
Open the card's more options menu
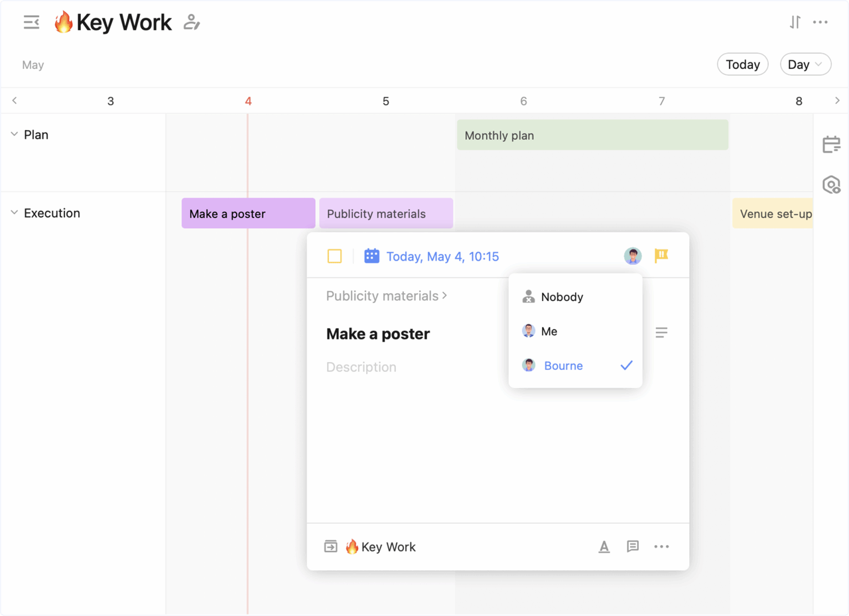click(661, 546)
